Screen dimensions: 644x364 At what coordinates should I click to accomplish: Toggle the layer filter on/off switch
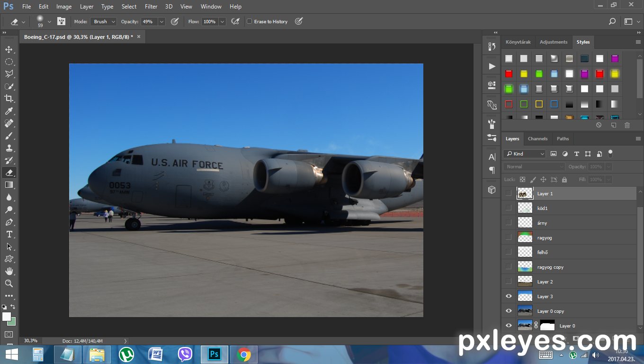coord(610,153)
